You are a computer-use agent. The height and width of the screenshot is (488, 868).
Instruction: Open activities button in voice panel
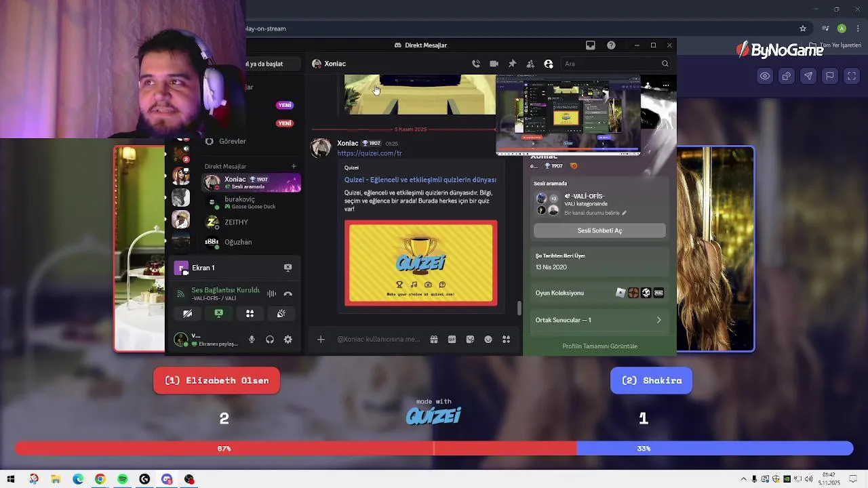click(250, 313)
